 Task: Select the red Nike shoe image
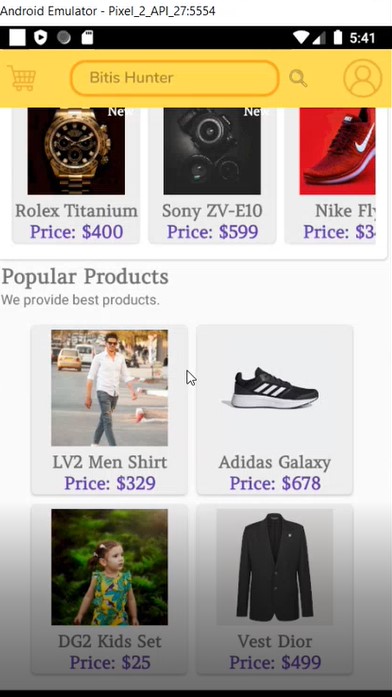tap(337, 151)
